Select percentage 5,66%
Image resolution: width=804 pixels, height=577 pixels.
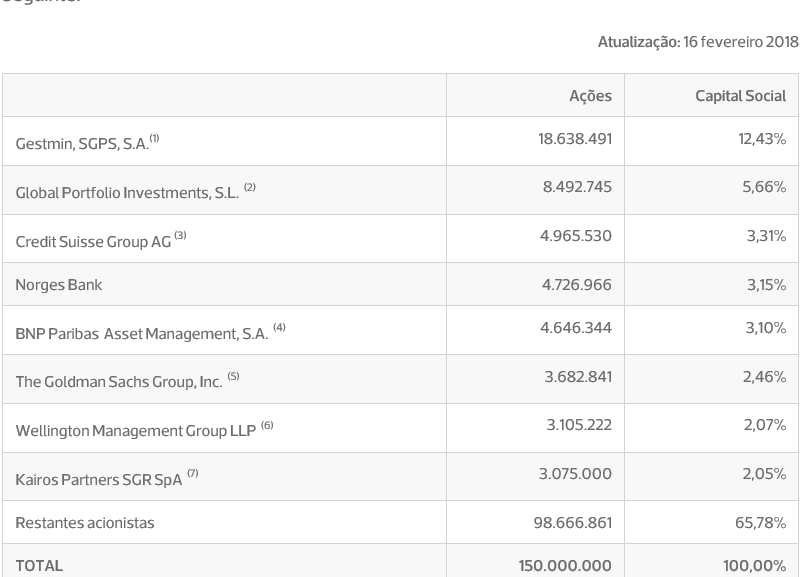pos(764,187)
